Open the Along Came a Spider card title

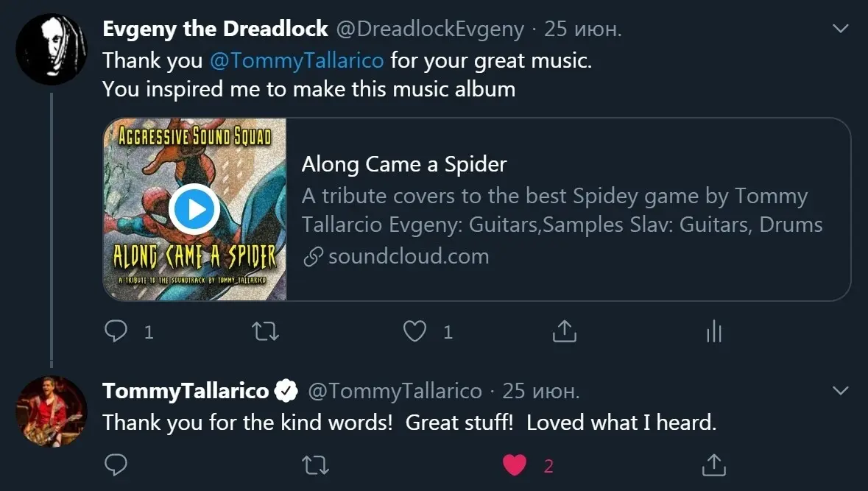[x=404, y=164]
